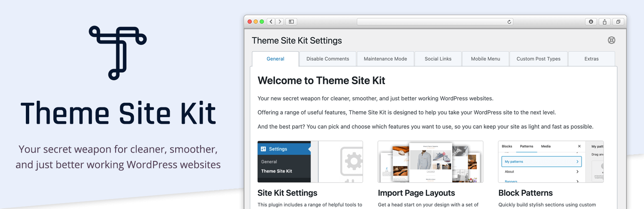Click the yellow minimize window button
Image resolution: width=644 pixels, height=209 pixels.
[x=256, y=21]
